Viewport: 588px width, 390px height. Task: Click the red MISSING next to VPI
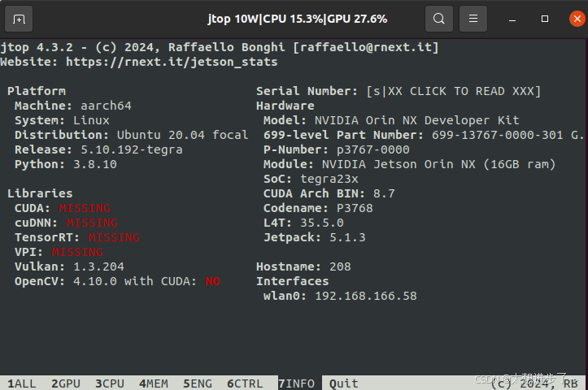coord(77,252)
